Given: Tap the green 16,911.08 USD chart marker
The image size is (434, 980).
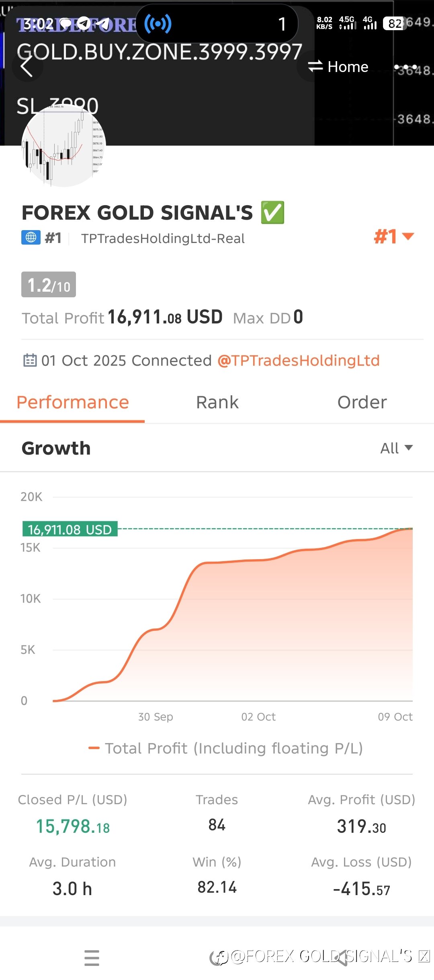Looking at the screenshot, I should 70,529.
